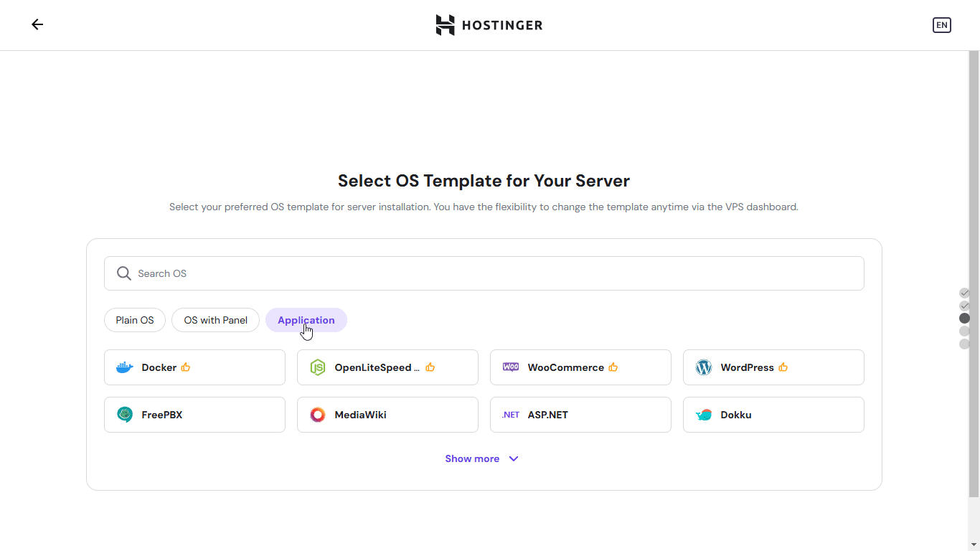Click Docker's thumbs-up recommended icon

pos(186,367)
